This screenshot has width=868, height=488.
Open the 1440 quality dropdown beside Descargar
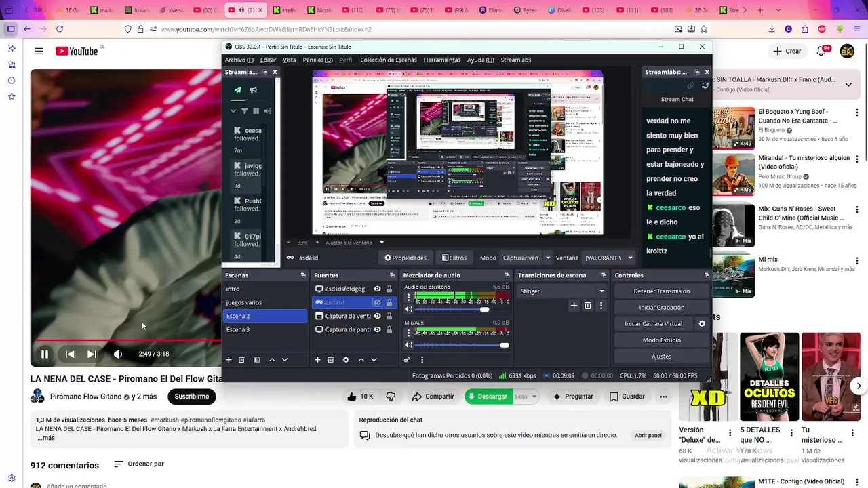(526, 396)
